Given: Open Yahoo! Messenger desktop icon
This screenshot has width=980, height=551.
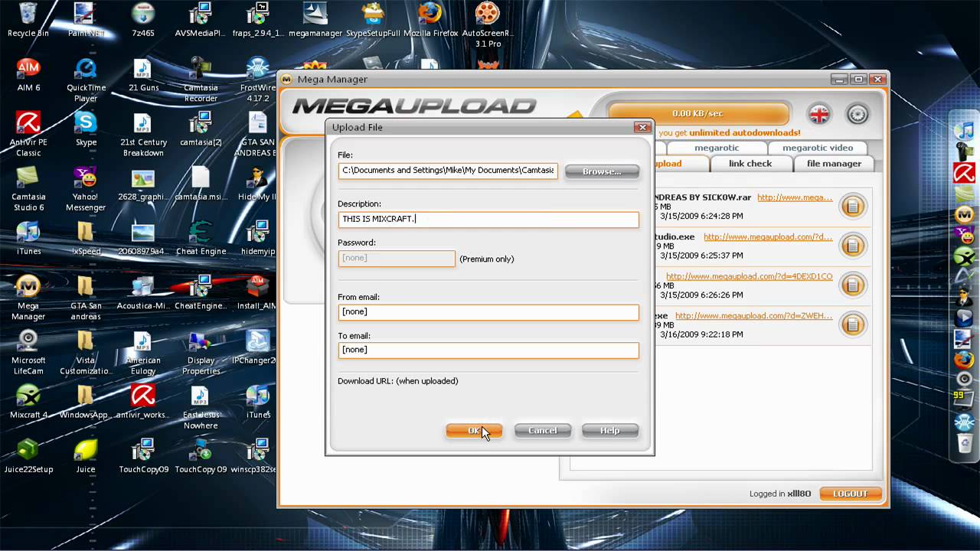Looking at the screenshot, I should tap(86, 188).
